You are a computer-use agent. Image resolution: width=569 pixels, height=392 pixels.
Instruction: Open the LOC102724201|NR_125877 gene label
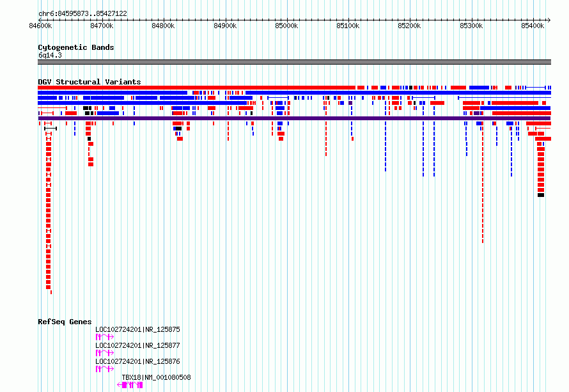(137, 345)
